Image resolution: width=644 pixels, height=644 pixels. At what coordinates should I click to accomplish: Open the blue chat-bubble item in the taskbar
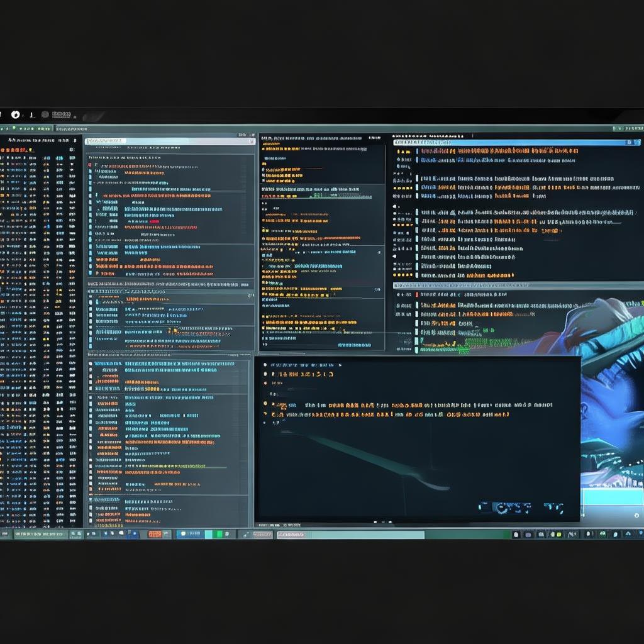click(x=190, y=534)
